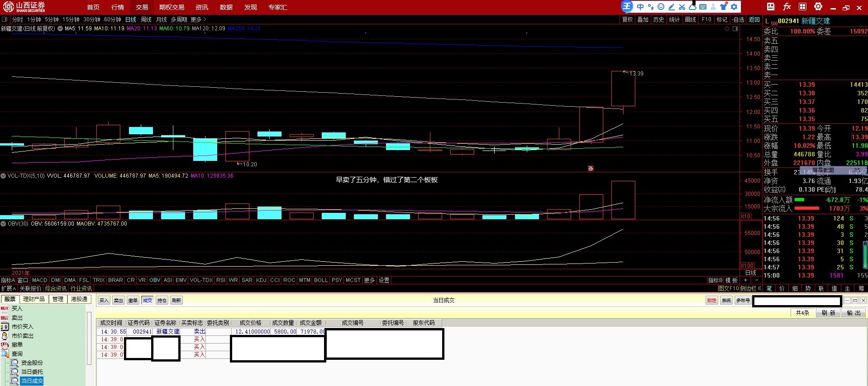Open the 多帐号 accounts selector

[x=743, y=301]
